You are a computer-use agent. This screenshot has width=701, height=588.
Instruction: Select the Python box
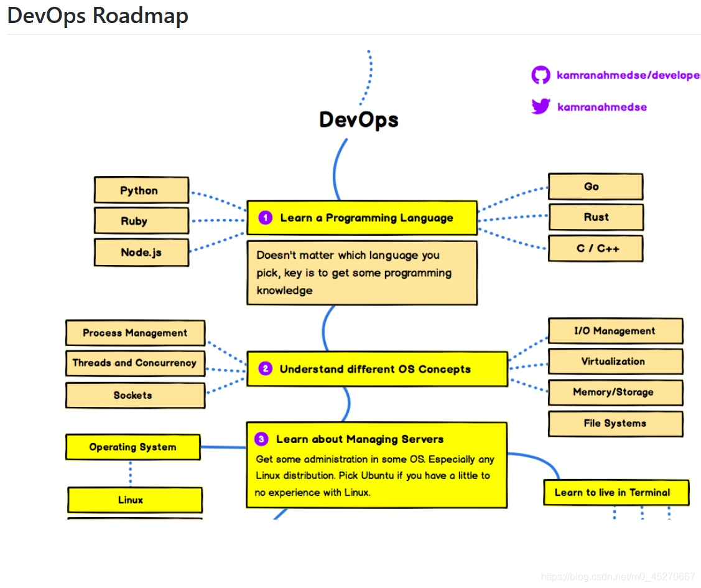point(141,190)
